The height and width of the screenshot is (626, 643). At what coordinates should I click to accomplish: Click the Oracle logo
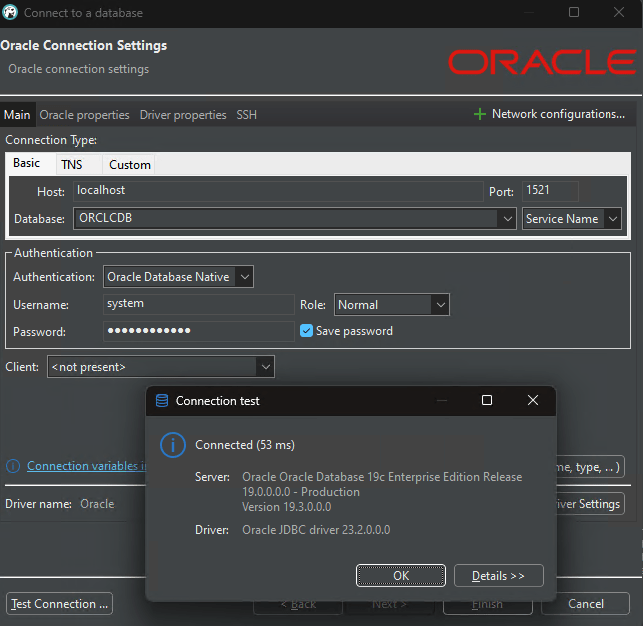coord(542,62)
